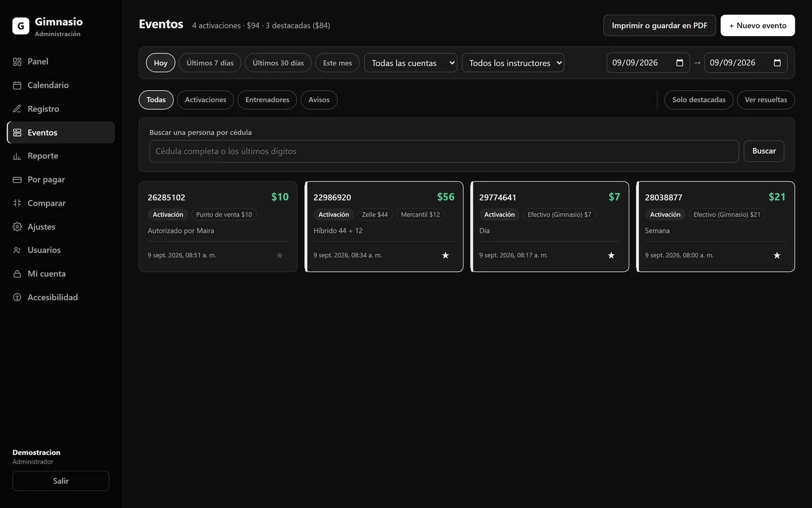Viewport: 812px width, 508px height.
Task: Expand the Todos los instructores dropdown
Action: 513,63
